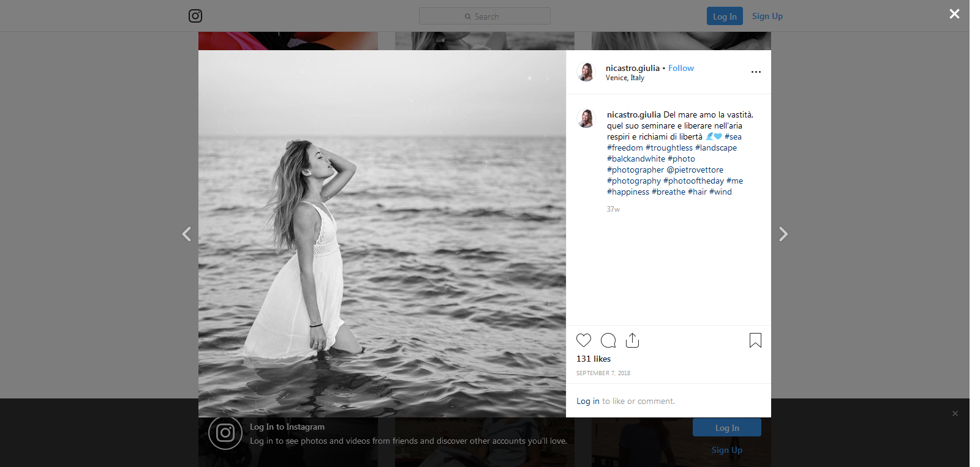Open the #wind hashtag
Viewport: 980px width, 467px height.
tap(720, 192)
